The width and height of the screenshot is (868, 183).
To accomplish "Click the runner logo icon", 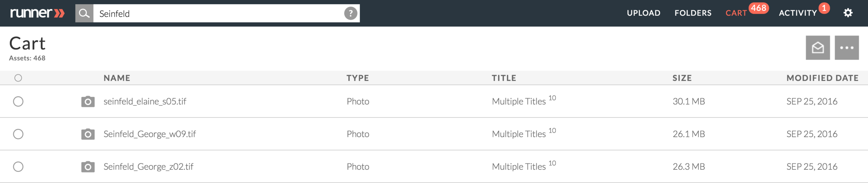I will pos(37,13).
